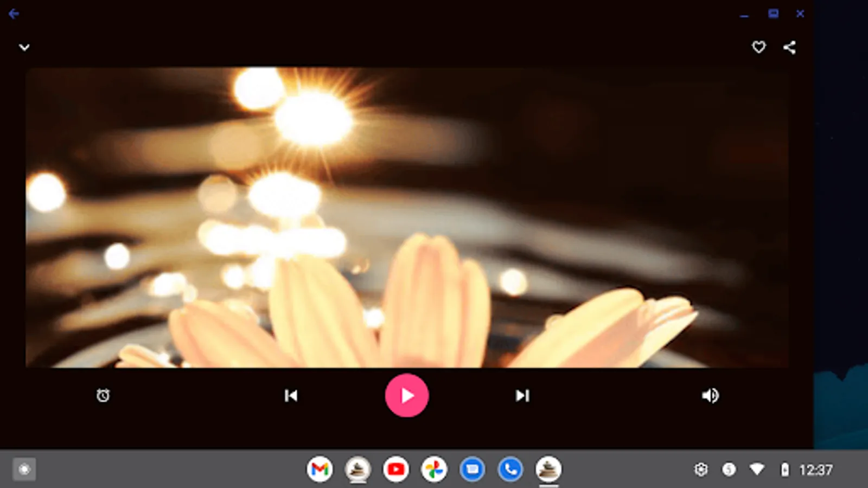Go back to the previous track
The image size is (868, 488).
coord(291,396)
